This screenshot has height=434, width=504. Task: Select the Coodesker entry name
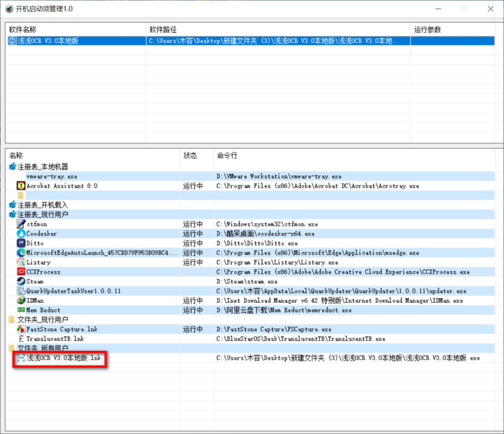pyautogui.click(x=42, y=234)
